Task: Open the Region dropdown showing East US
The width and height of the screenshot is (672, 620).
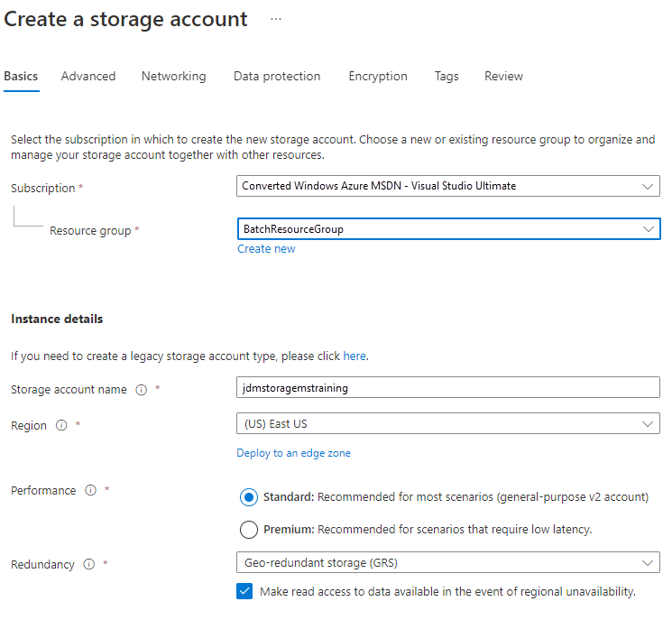Action: point(448,423)
